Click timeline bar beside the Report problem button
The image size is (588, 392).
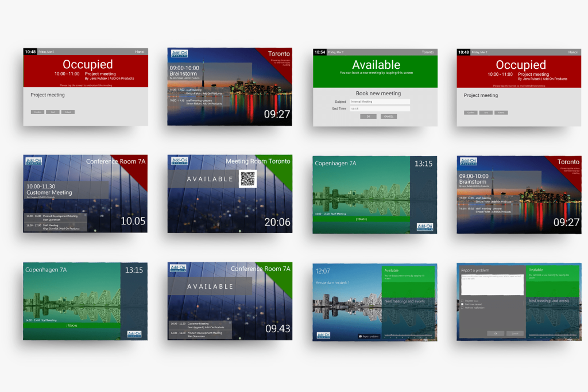[x=409, y=335]
